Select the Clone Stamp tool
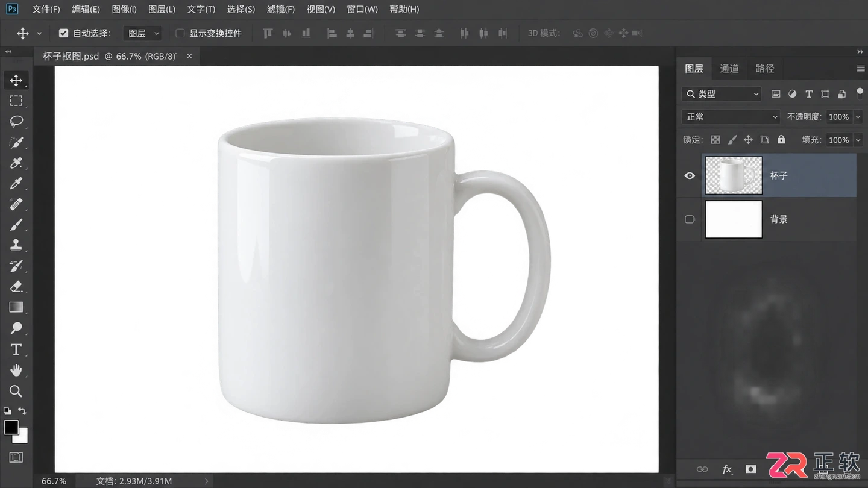Screen dimensions: 868x488 pos(16,245)
